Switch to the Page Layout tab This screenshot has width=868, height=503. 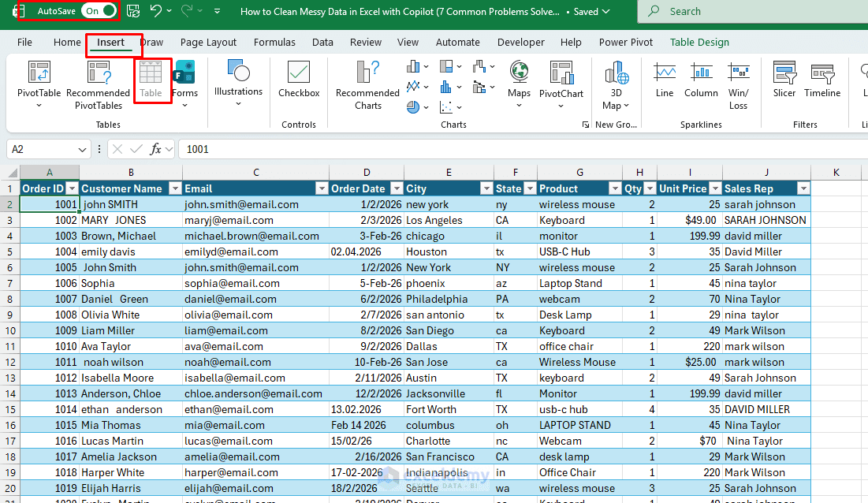[208, 42]
